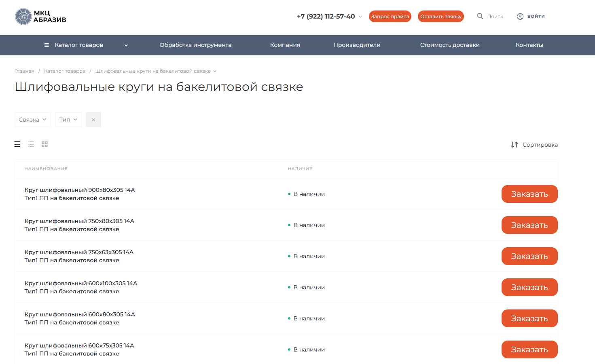
Task: Clear filters with the X button
Action: [93, 120]
